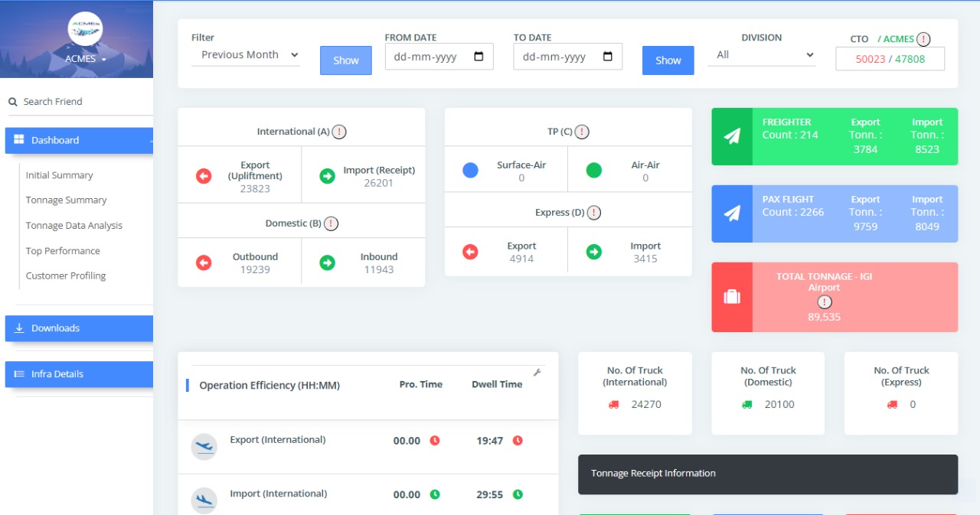Open the Division dropdown set to All
Viewport: 980px width, 515px height.
(761, 55)
